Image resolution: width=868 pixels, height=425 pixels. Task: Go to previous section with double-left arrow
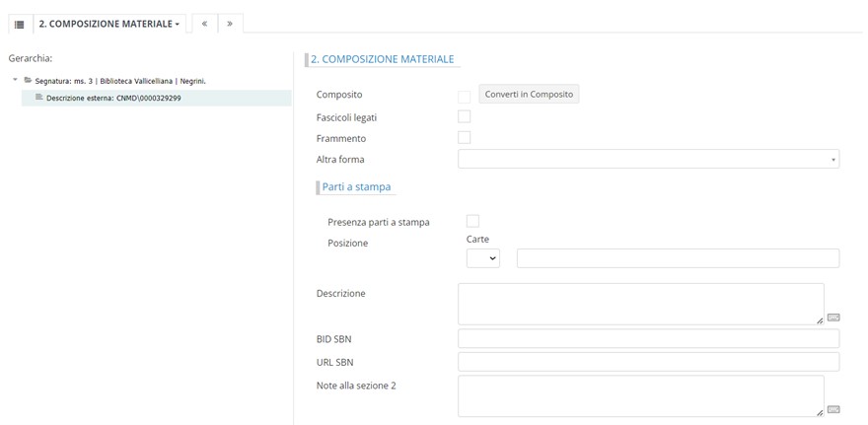204,24
